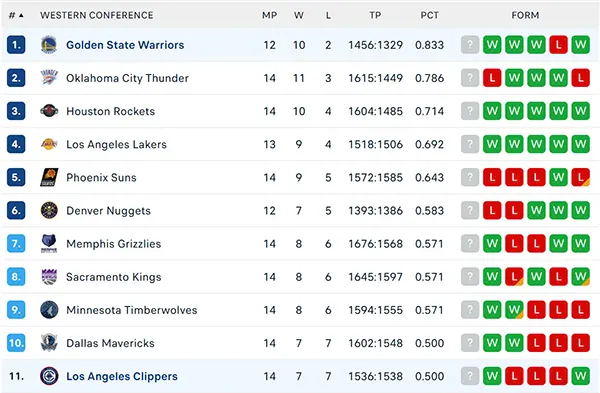Open Los Angeles Clippers team link
The height and width of the screenshot is (393, 600).
pyautogui.click(x=122, y=376)
